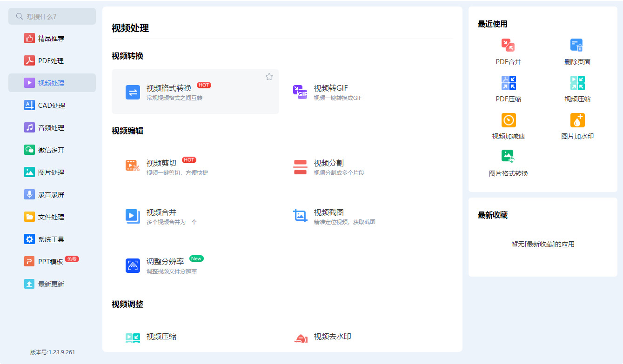This screenshot has width=623, height=364.
Task: Select CAD处理 in the sidebar
Action: click(52, 106)
